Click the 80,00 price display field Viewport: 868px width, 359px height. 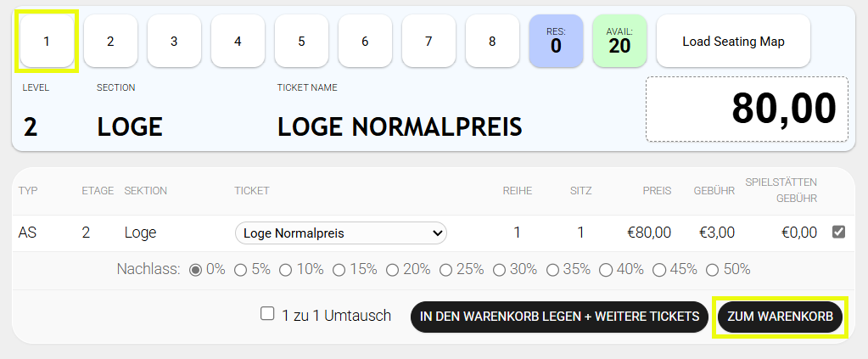click(x=747, y=109)
